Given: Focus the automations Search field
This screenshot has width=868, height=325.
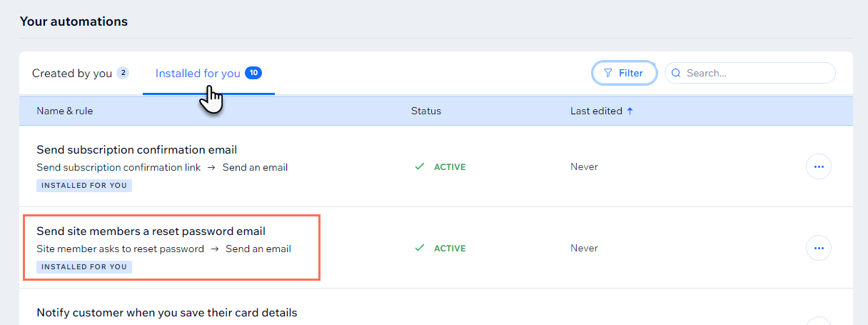Looking at the screenshot, I should [750, 73].
